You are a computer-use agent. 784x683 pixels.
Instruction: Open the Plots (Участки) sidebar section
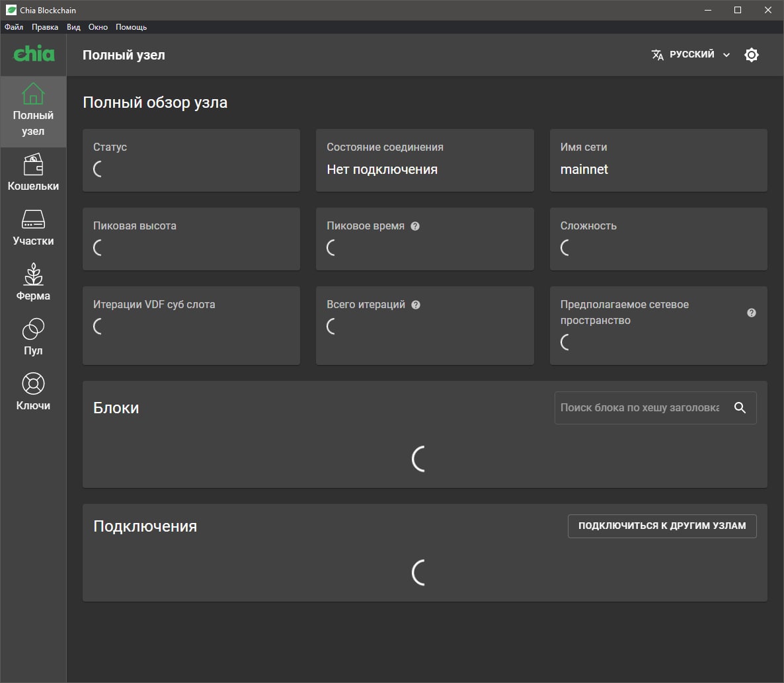[33, 227]
